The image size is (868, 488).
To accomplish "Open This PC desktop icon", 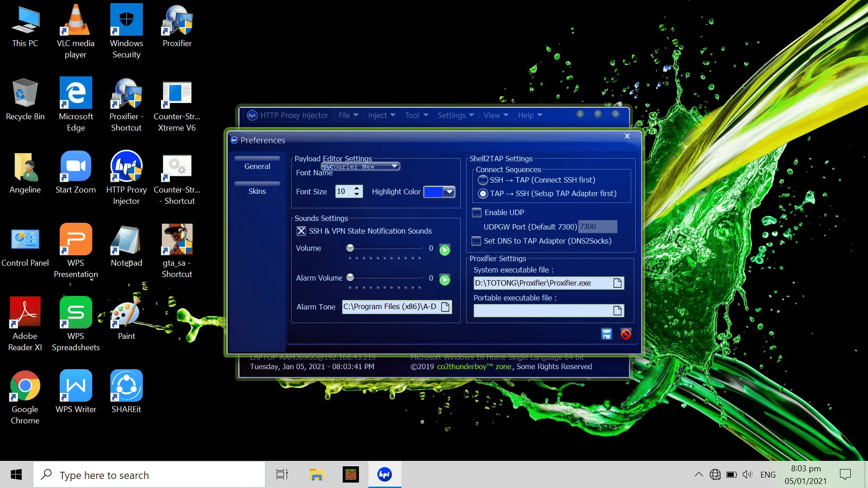I will pyautogui.click(x=25, y=26).
